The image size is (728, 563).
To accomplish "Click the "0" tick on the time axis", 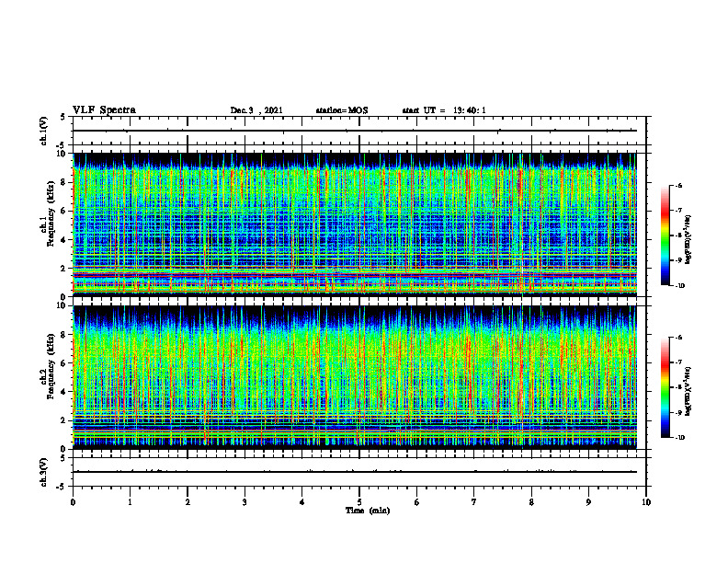I will point(73,502).
